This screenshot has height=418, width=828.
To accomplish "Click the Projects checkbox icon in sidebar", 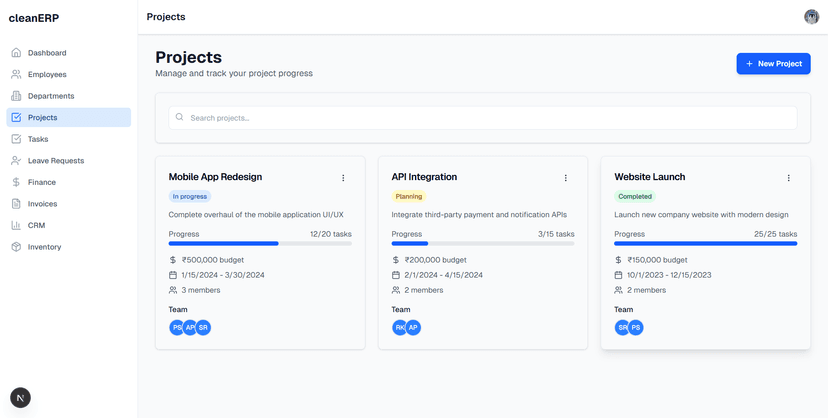I will pyautogui.click(x=16, y=117).
